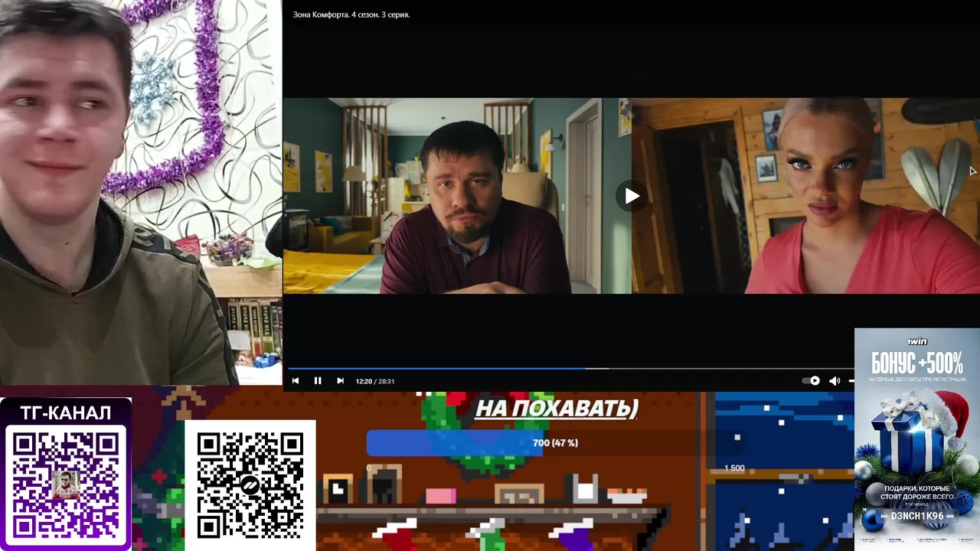Viewport: 980px width, 551px height.
Task: Click the ТГ-КАНАЛ label
Action: pos(66,413)
